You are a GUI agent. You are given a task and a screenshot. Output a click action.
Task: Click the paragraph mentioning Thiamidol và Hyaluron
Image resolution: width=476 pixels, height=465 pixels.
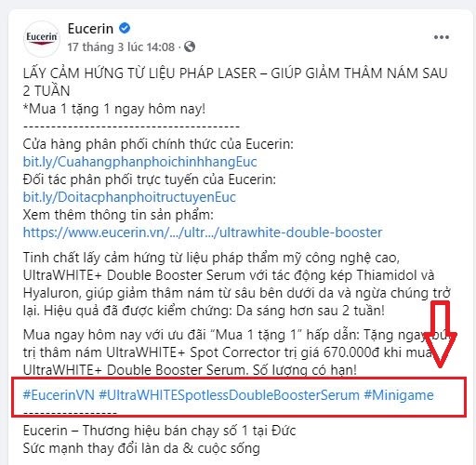(x=237, y=284)
